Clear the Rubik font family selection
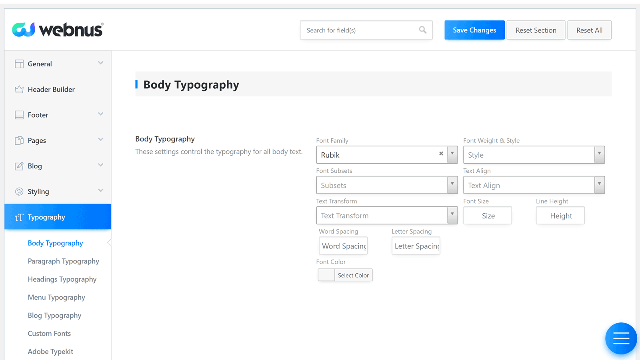This screenshot has height=364, width=640. tap(441, 154)
